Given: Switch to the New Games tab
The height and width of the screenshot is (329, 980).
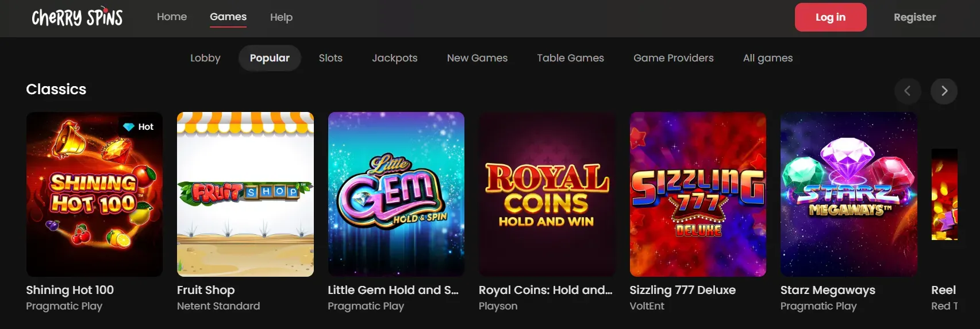Looking at the screenshot, I should tap(477, 58).
